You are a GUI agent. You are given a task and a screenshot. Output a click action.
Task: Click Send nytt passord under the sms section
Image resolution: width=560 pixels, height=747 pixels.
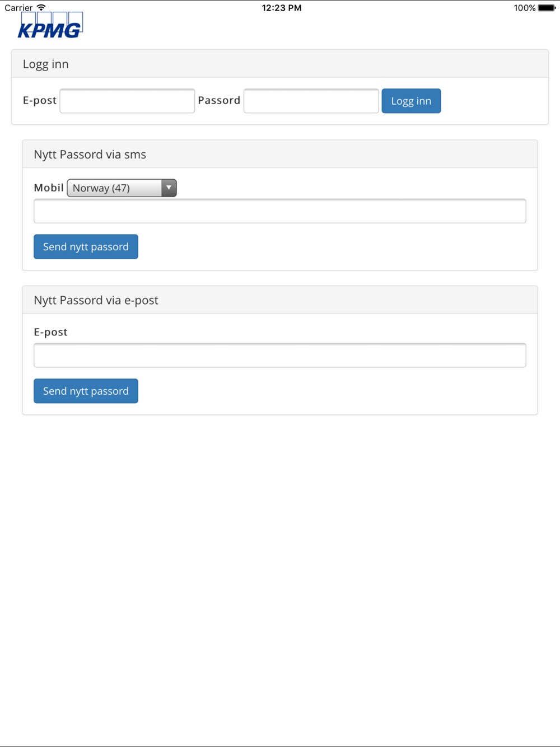(x=86, y=247)
